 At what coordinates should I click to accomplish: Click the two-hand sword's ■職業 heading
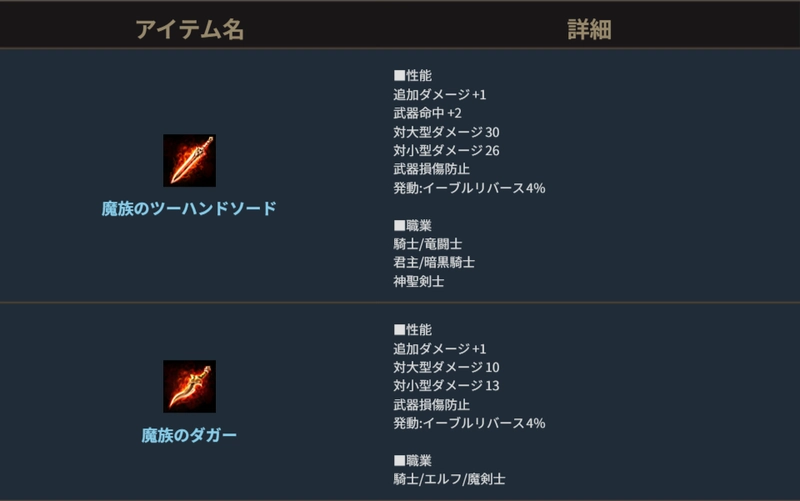413,225
